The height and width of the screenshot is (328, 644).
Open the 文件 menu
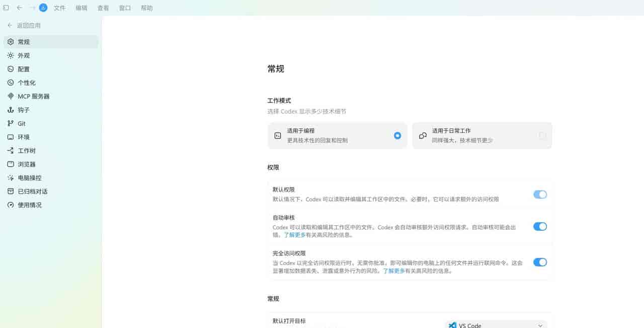click(x=59, y=8)
